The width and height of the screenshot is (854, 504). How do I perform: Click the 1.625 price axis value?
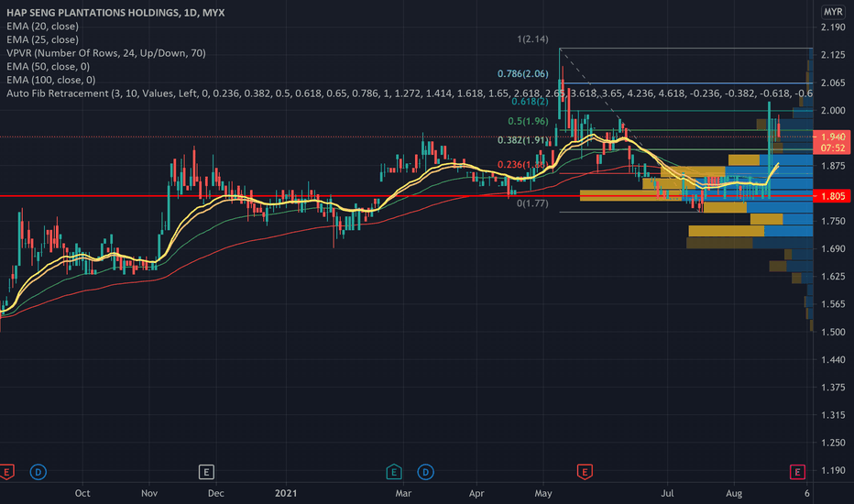click(833, 277)
